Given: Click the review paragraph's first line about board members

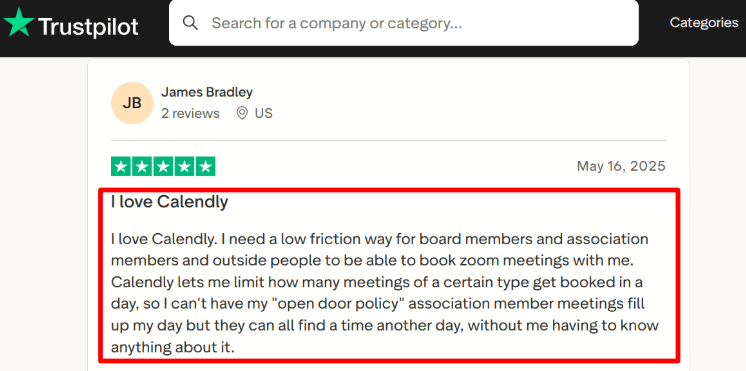Looking at the screenshot, I should [380, 238].
